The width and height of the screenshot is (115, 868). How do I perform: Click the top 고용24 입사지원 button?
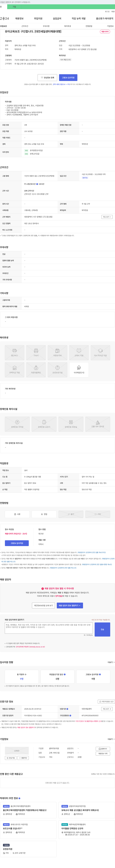tap(68, 77)
